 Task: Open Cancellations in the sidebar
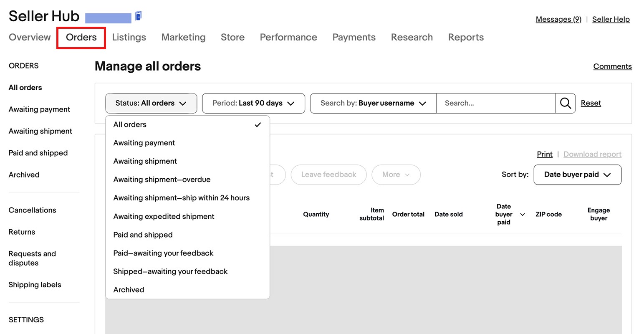(x=32, y=210)
